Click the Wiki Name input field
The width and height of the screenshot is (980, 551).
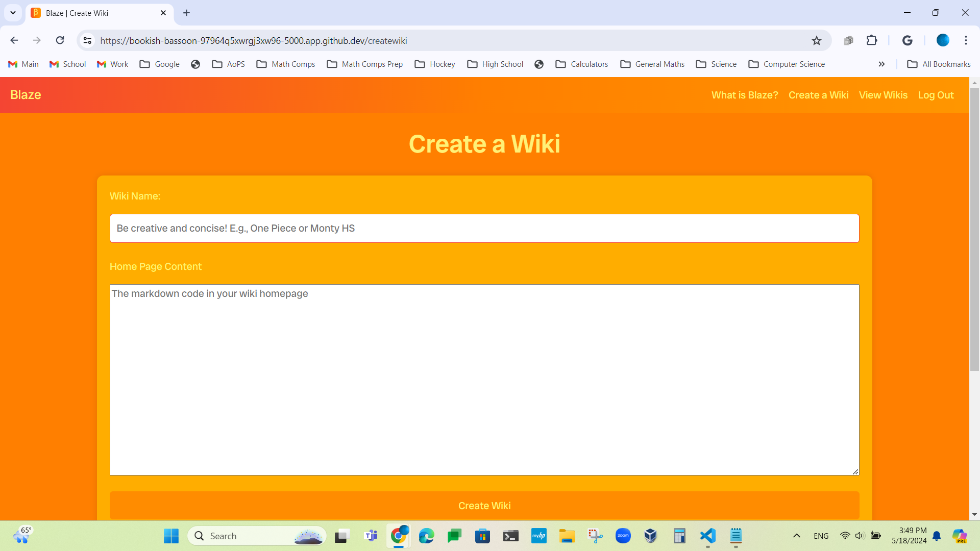(x=484, y=228)
